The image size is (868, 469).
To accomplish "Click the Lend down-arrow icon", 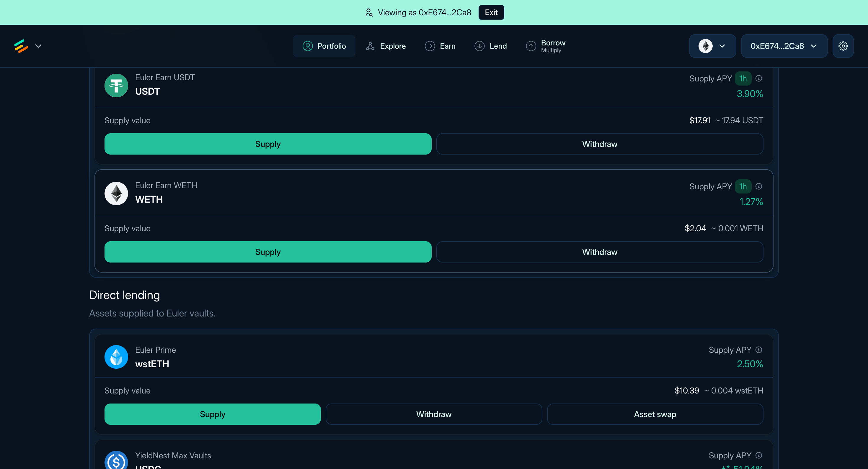I will tap(479, 46).
